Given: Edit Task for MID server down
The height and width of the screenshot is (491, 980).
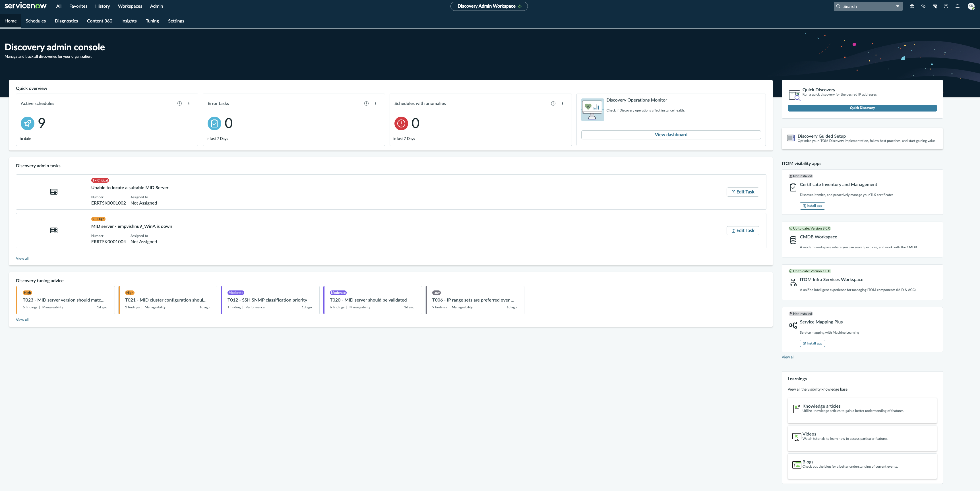Looking at the screenshot, I should click(x=743, y=231).
